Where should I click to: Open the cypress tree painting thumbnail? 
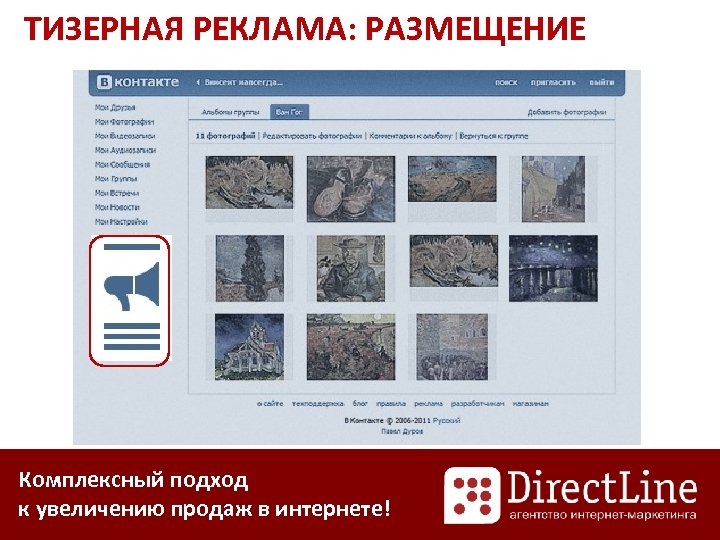[250, 268]
